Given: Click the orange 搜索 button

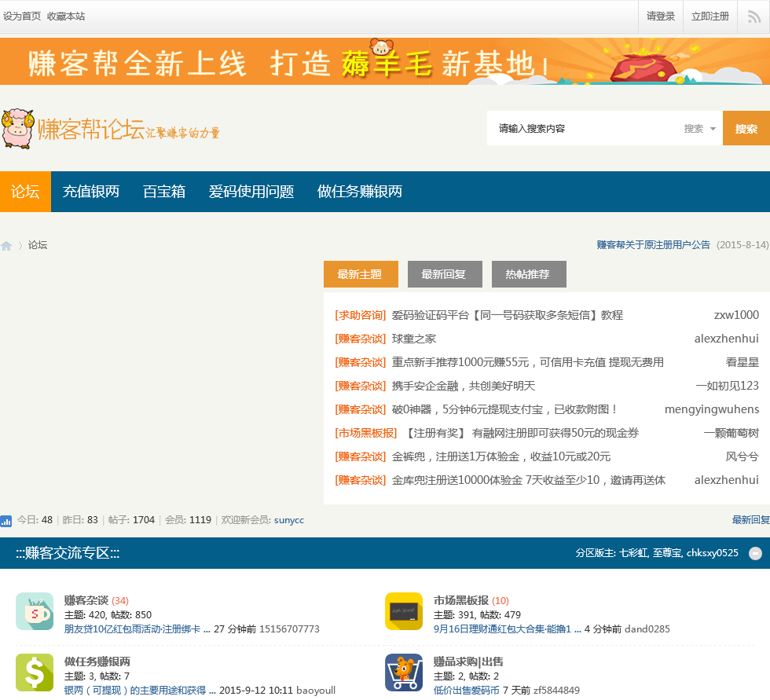Looking at the screenshot, I should click(746, 128).
